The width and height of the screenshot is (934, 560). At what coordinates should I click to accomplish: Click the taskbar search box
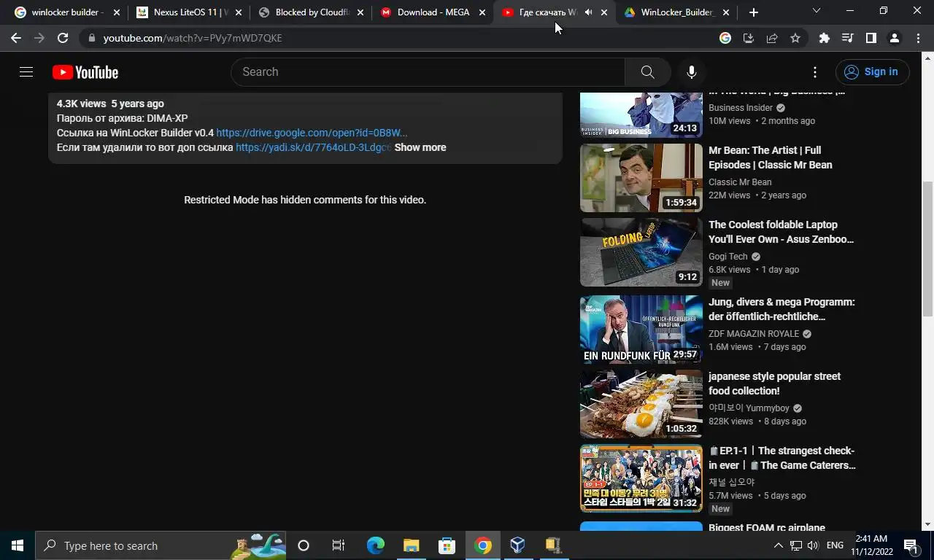[x=161, y=545]
